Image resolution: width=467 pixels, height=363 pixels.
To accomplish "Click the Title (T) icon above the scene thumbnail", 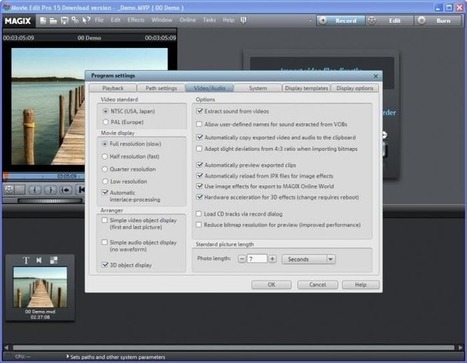I will coord(26,260).
